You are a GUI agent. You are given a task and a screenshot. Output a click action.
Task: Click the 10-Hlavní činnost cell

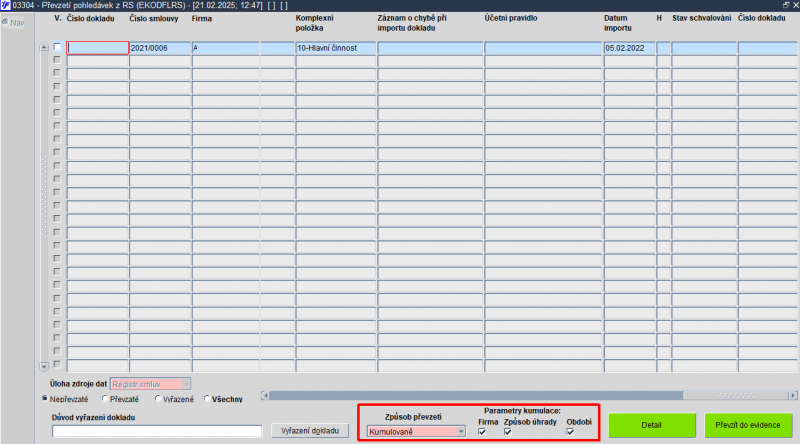(335, 48)
